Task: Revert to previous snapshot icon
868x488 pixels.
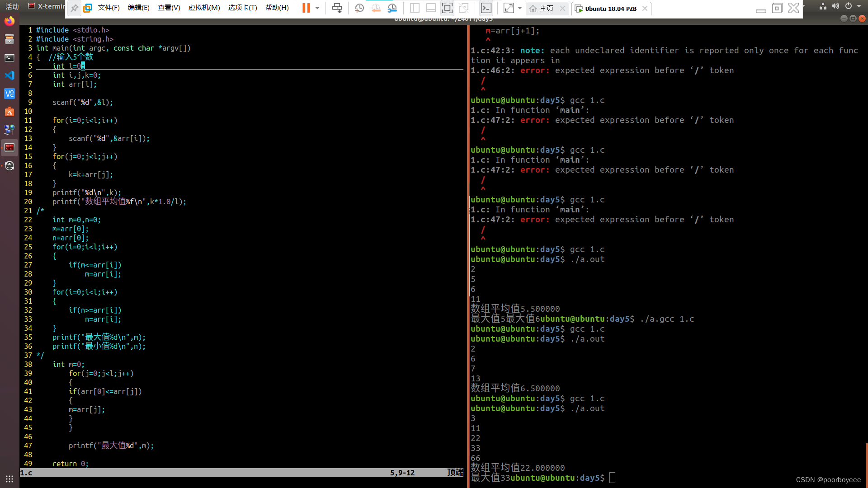Action: click(x=376, y=8)
